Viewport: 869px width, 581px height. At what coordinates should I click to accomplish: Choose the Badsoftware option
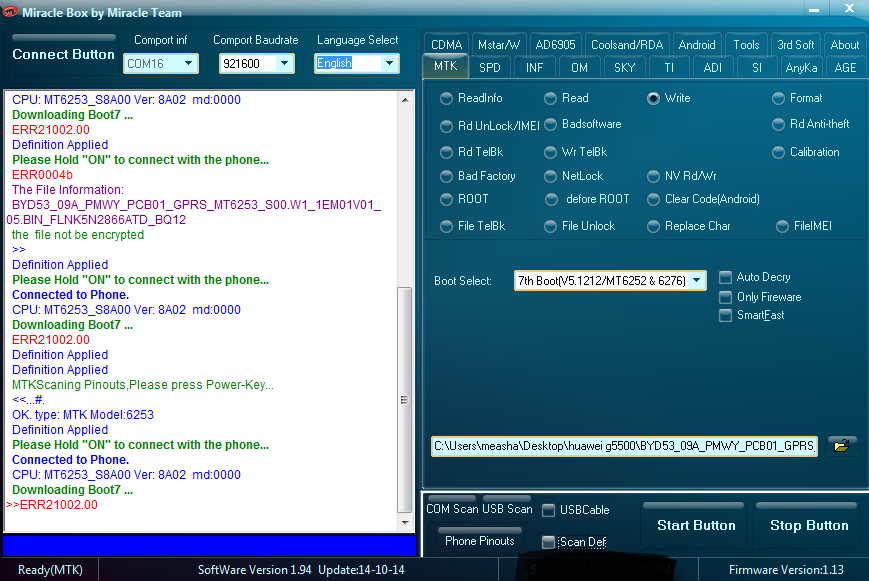pos(583,124)
